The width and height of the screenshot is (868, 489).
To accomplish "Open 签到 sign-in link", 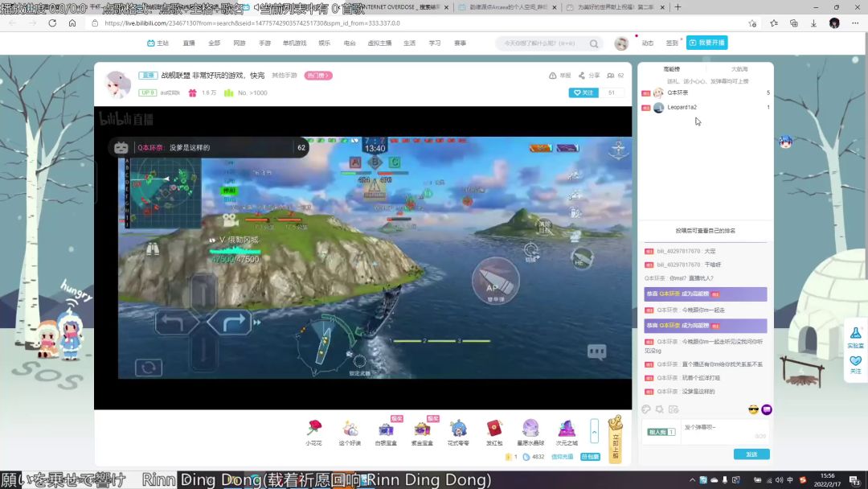I will click(x=672, y=43).
